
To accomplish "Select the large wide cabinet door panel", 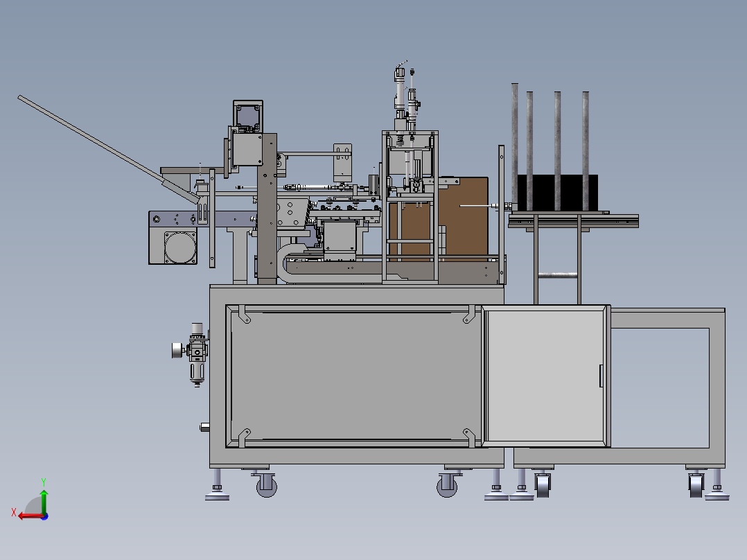I will 353,376.
